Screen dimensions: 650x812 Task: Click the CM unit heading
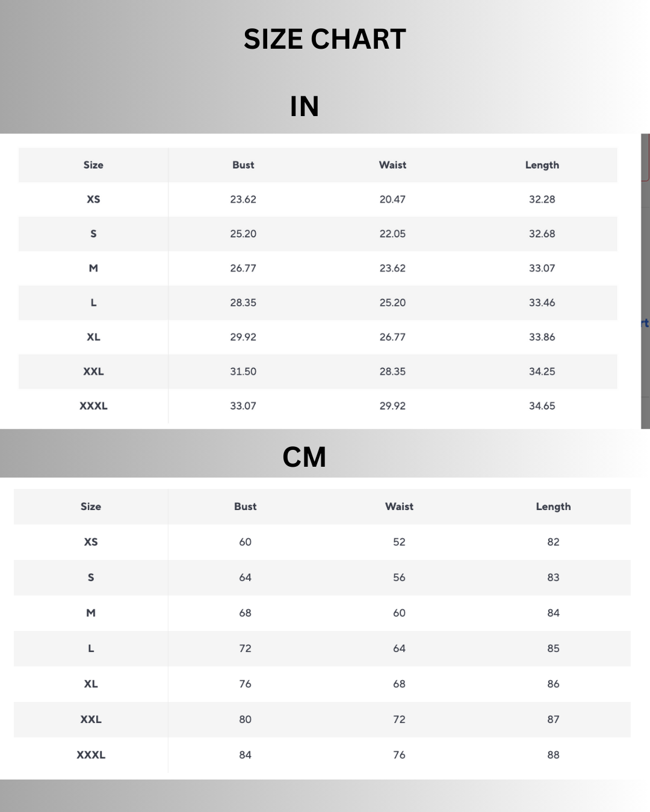pyautogui.click(x=305, y=457)
